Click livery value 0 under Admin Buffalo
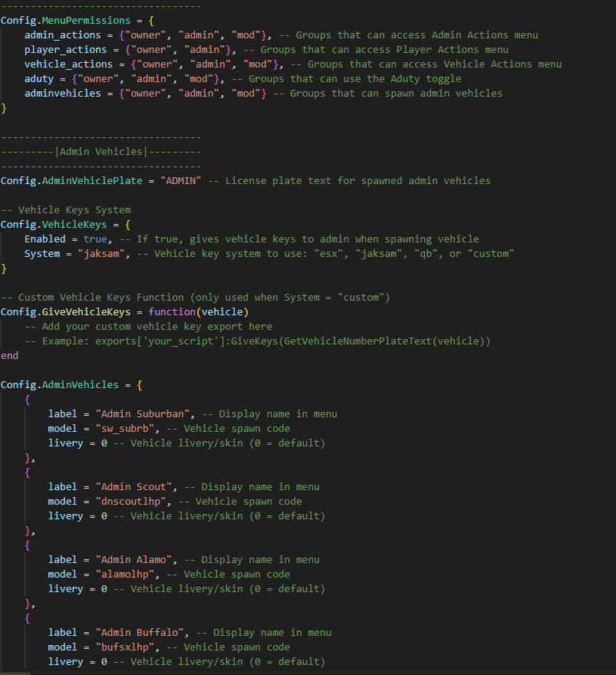The width and height of the screenshot is (616, 675). point(104,662)
